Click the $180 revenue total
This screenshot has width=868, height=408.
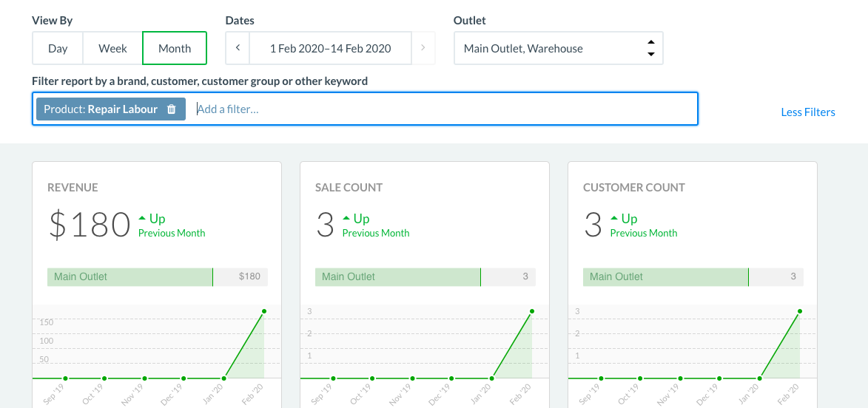[x=89, y=225]
